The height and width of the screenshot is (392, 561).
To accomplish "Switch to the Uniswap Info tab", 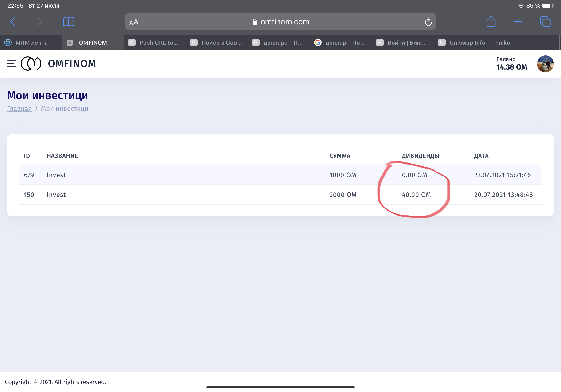I will [x=465, y=43].
